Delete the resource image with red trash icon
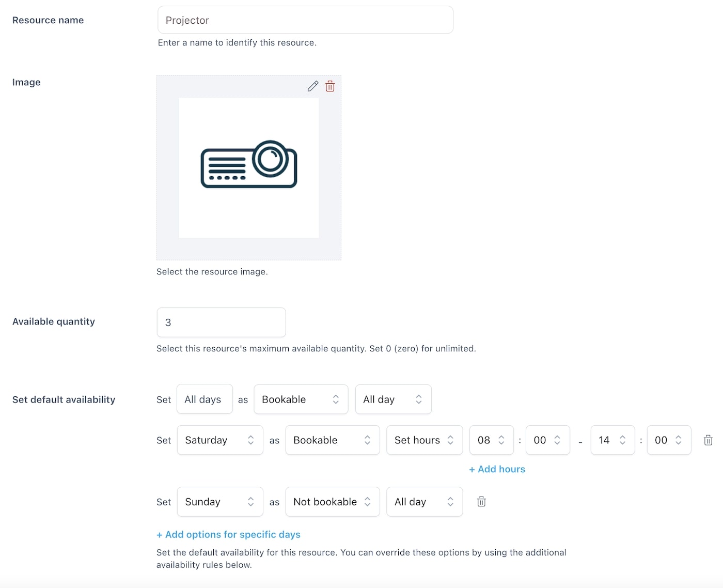This screenshot has width=723, height=588. tap(330, 86)
